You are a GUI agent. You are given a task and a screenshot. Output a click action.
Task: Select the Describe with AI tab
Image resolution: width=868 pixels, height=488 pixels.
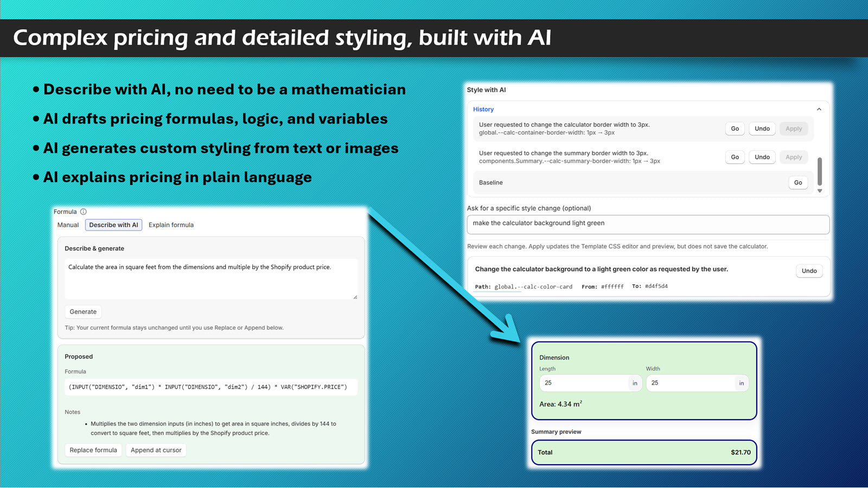click(x=113, y=224)
